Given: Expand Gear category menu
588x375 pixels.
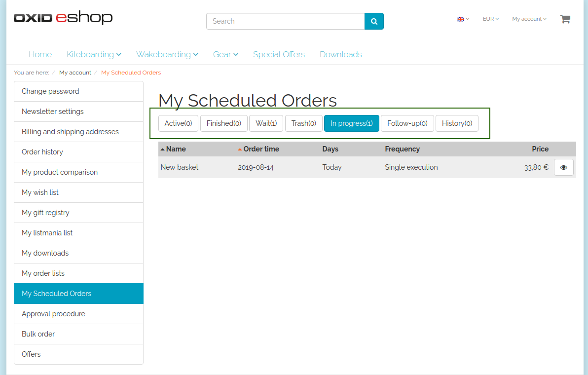Looking at the screenshot, I should click(x=225, y=54).
